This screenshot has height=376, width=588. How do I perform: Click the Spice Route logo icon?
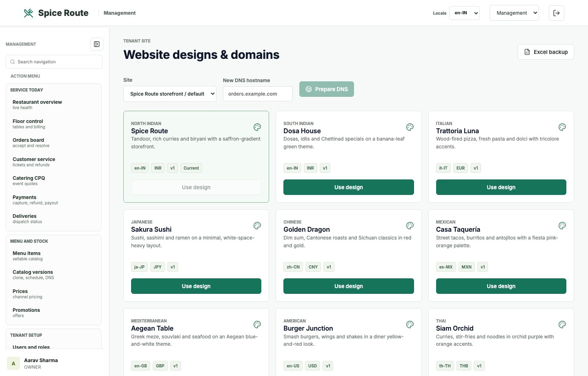[29, 13]
